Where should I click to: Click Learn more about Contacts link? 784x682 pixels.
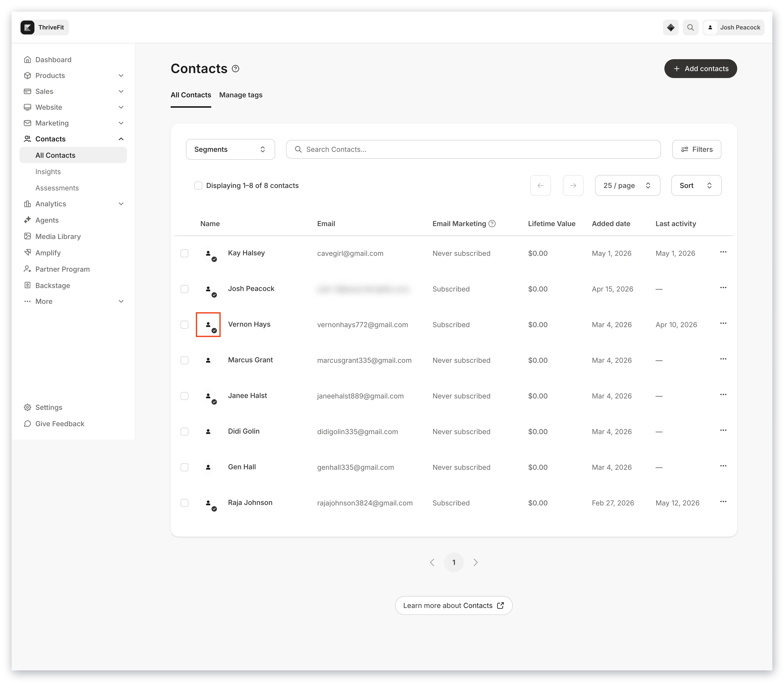(x=454, y=605)
